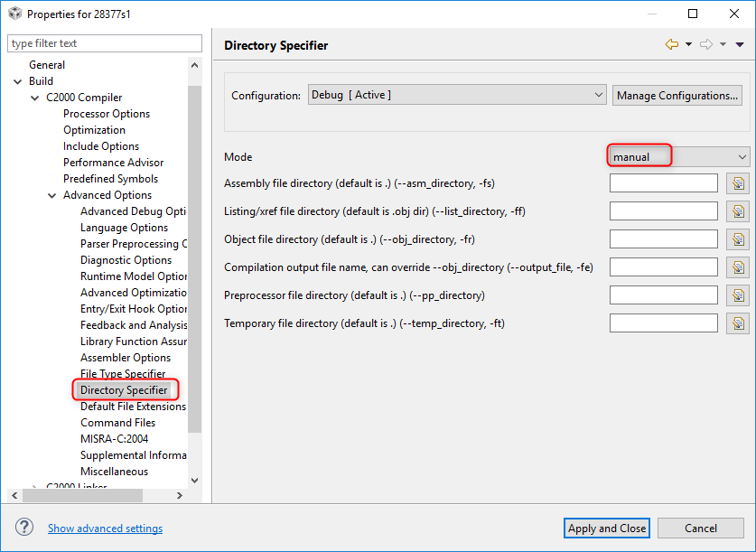Open the Mode dropdown

pyautogui.click(x=678, y=156)
